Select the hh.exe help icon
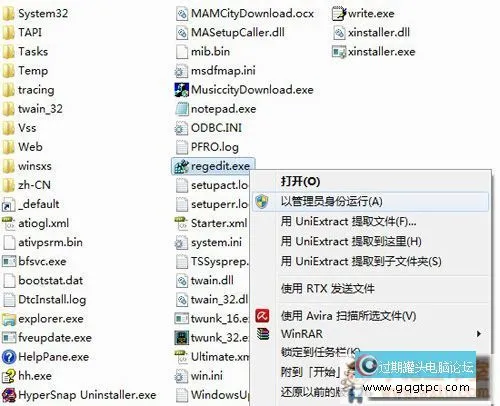Image resolution: width=500 pixels, height=406 pixels. (9, 376)
